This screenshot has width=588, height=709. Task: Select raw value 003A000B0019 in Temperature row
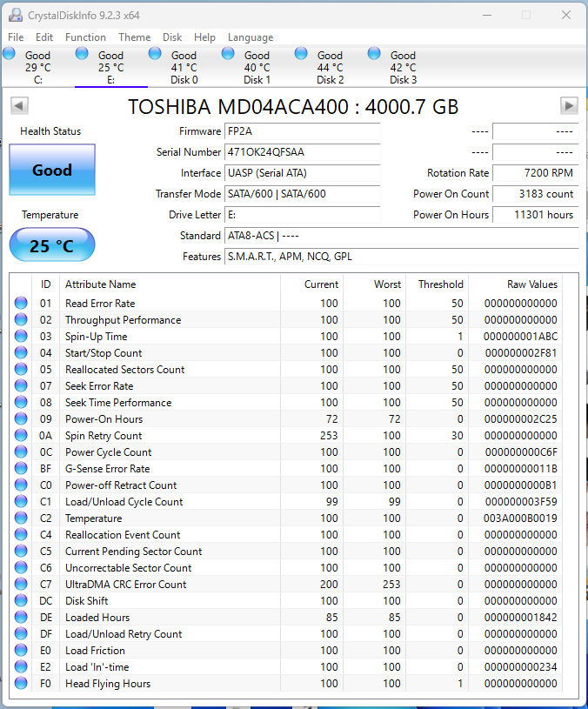tap(520, 518)
